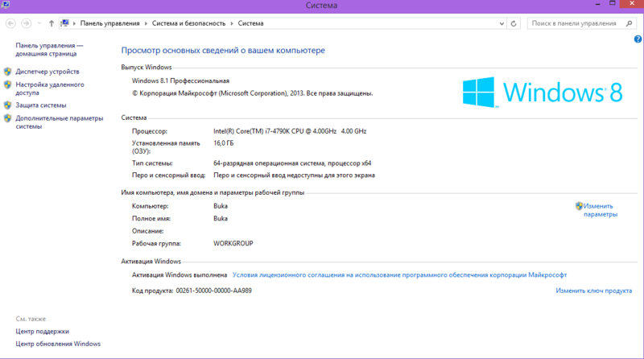Open the license terms link 'Условия лицензионного соглашения'
This screenshot has height=359, width=644.
pyautogui.click(x=399, y=274)
